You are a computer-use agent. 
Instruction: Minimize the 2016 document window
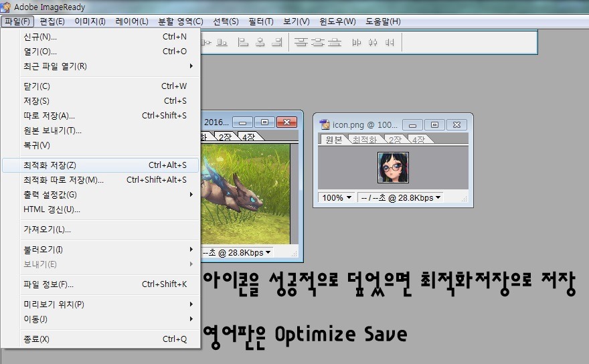[243, 122]
